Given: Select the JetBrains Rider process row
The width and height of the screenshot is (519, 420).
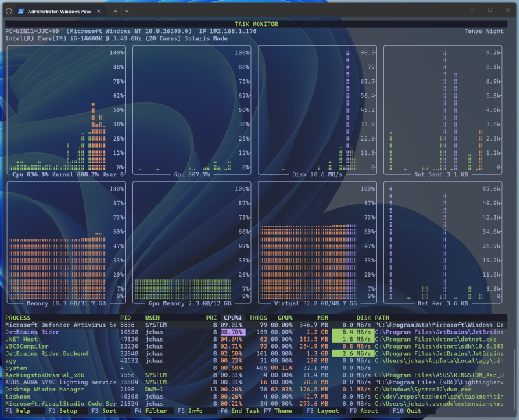Looking at the screenshot, I should [x=255, y=332].
